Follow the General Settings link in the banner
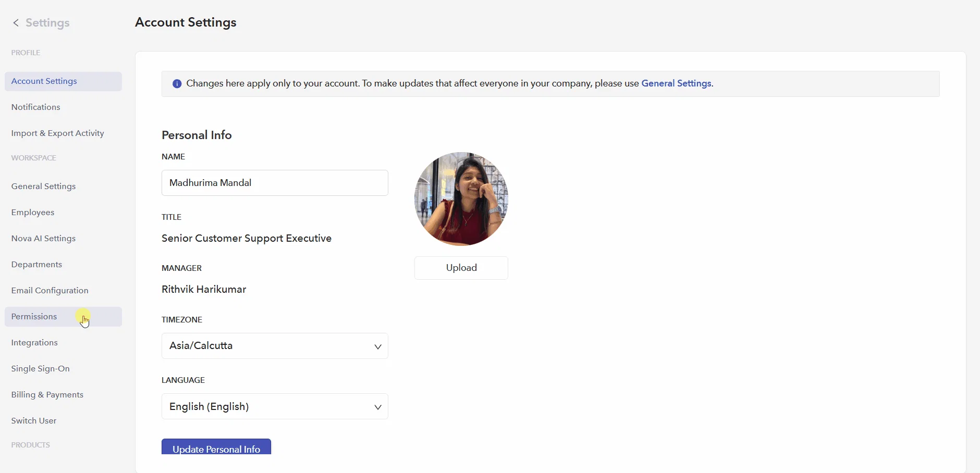This screenshot has width=980, height=473. tap(676, 83)
